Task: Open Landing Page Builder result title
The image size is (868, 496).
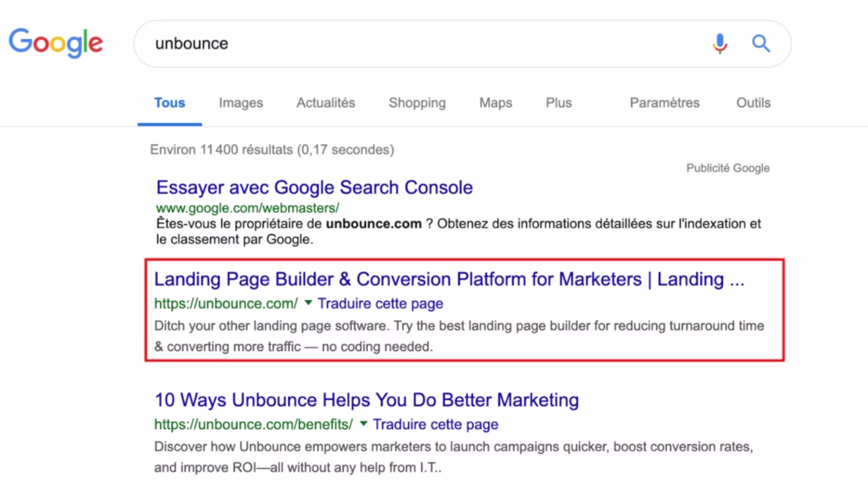Action: pyautogui.click(x=449, y=279)
